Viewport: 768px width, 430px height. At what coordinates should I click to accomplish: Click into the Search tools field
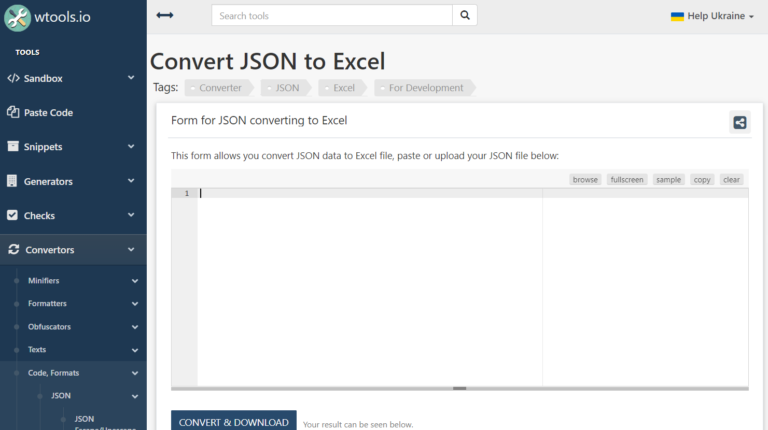pos(331,15)
